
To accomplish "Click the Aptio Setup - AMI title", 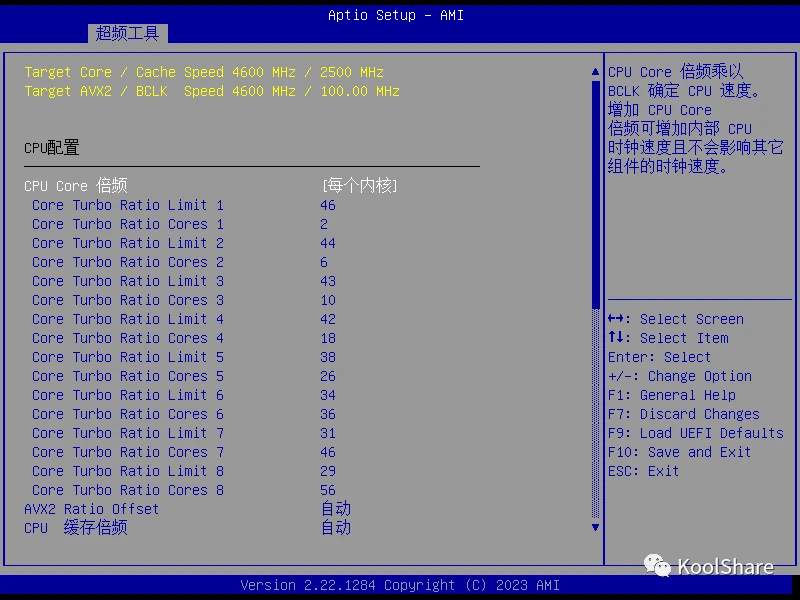I will point(396,15).
